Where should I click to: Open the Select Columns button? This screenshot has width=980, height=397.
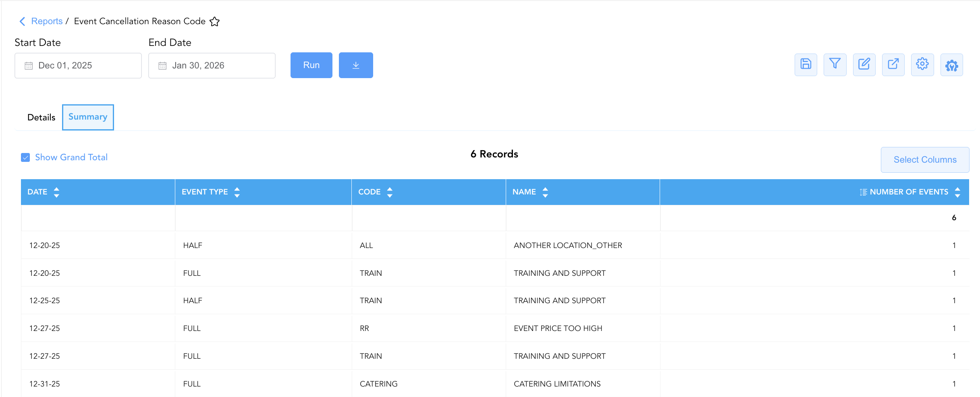[925, 160]
